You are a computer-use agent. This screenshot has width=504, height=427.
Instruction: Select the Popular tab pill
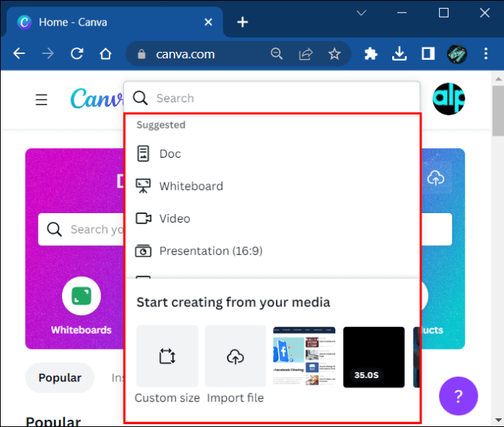click(x=60, y=378)
